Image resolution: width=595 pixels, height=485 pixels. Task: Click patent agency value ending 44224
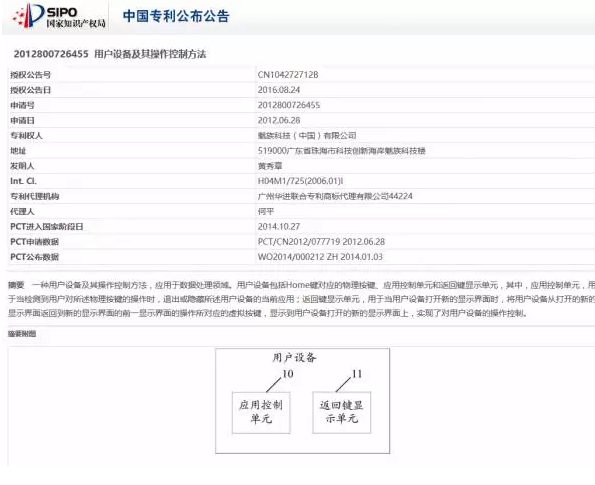335,196
